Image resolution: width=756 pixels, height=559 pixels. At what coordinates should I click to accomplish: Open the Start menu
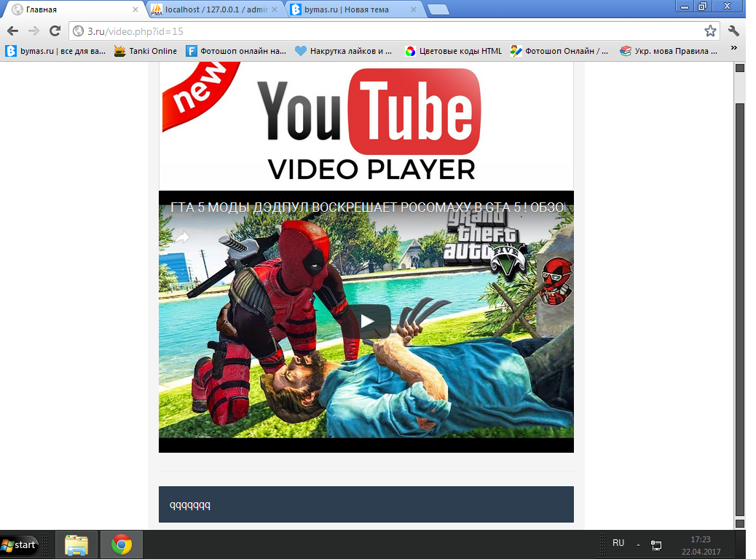(20, 544)
